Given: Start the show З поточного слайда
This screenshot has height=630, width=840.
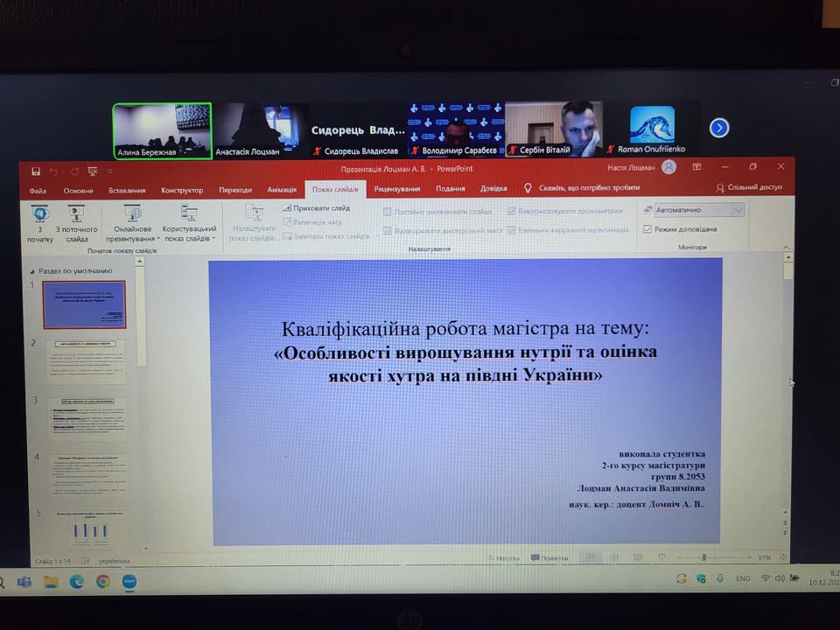Looking at the screenshot, I should 77,224.
